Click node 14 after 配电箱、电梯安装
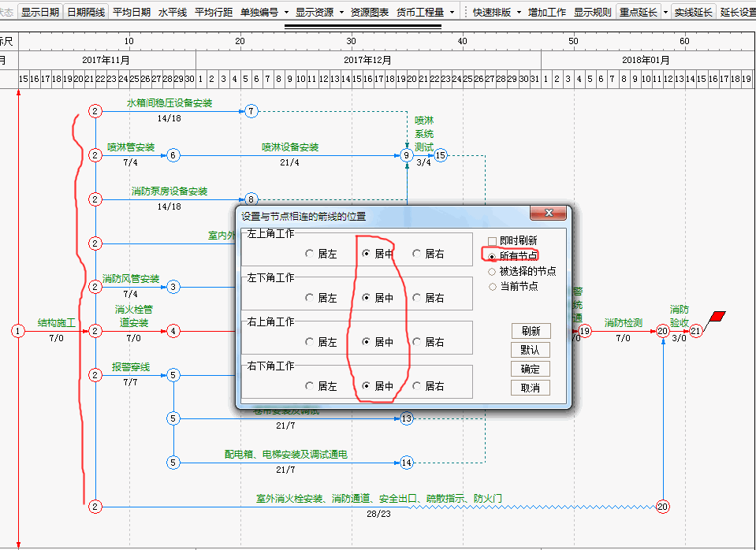The image size is (756, 550). [407, 463]
